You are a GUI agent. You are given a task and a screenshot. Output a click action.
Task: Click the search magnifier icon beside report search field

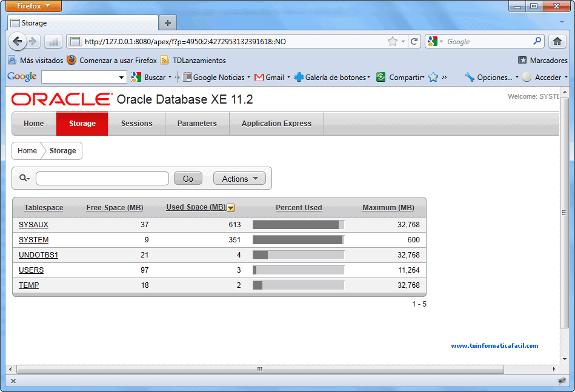click(24, 178)
